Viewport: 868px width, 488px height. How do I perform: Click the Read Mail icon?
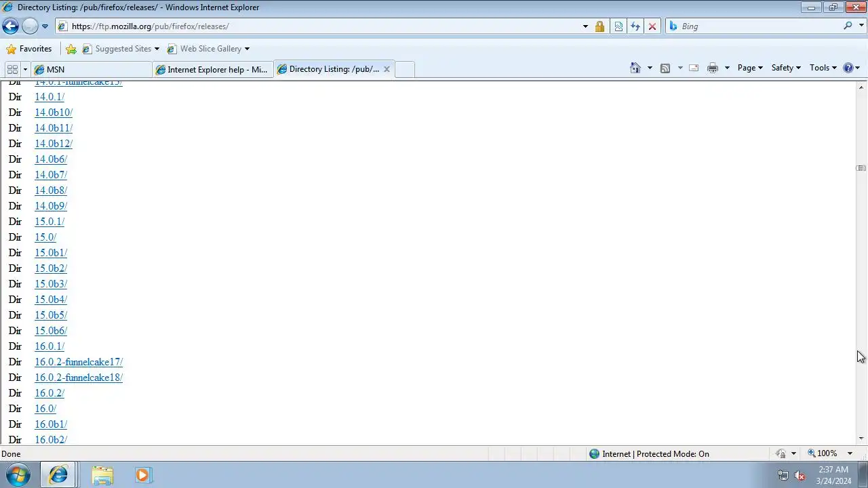[x=694, y=68]
